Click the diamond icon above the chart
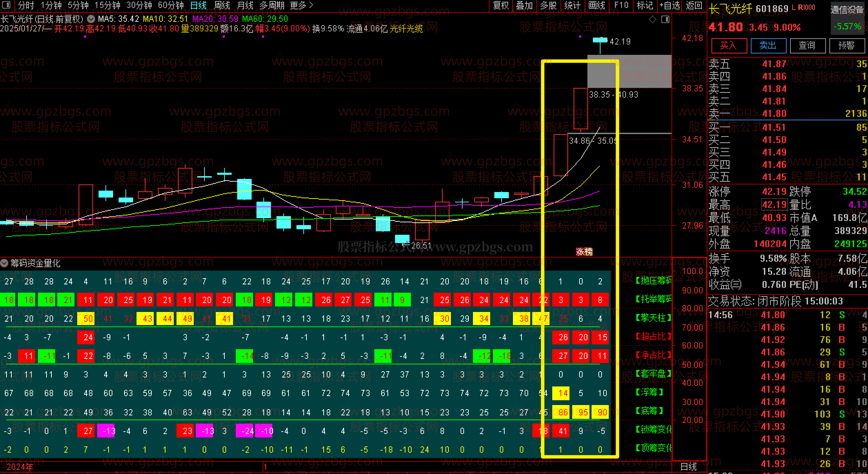This screenshot has height=474, width=868. pos(653,19)
